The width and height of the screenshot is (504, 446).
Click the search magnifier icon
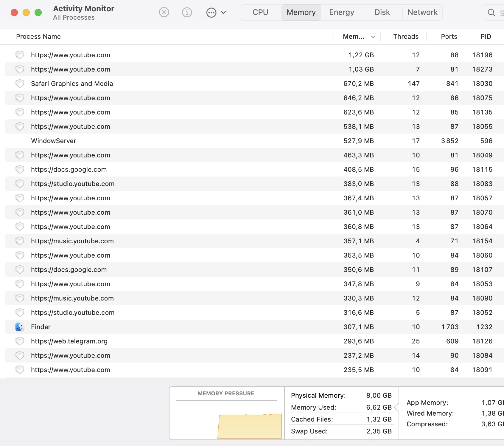pos(491,13)
